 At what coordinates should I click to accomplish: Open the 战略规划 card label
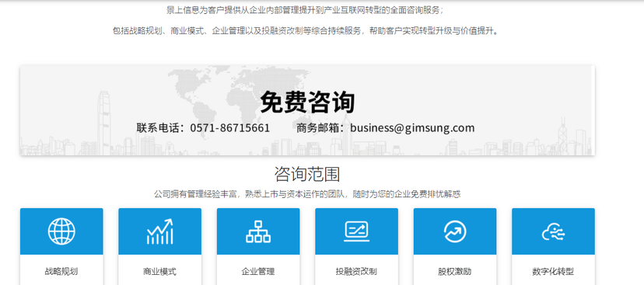pyautogui.click(x=61, y=272)
